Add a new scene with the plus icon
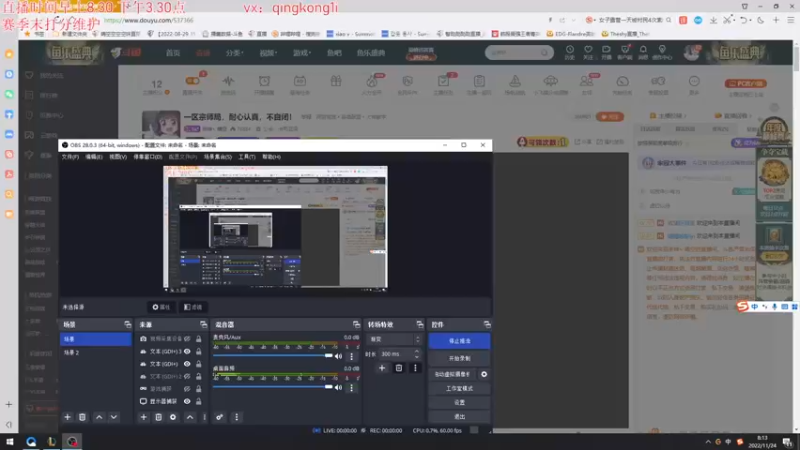The width and height of the screenshot is (800, 450). 67,417
